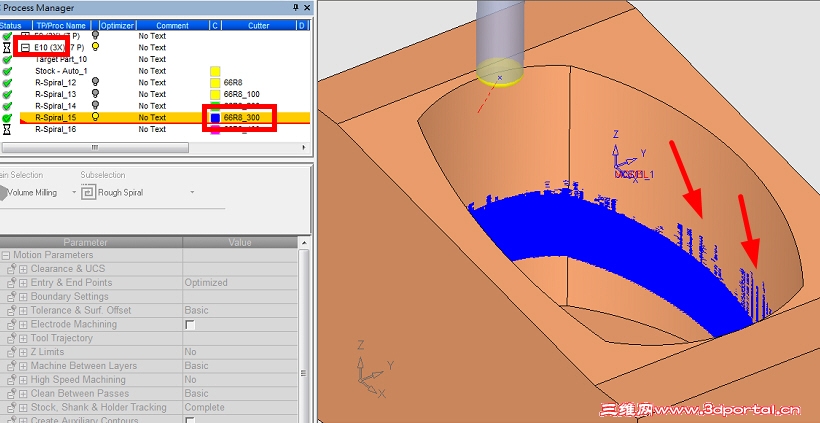Viewport: 820px width, 423px height.
Task: Select the R-Spiral_14 procedure
Action: (55, 106)
